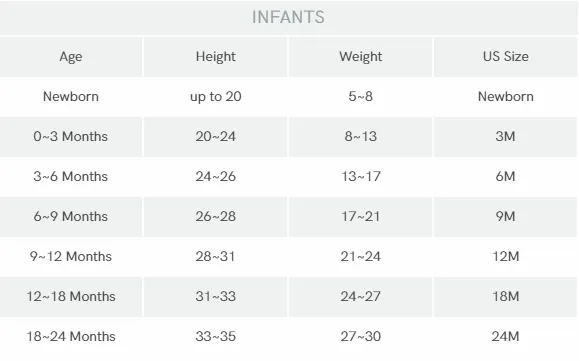Click the 9~12 Months age cell

71,257
